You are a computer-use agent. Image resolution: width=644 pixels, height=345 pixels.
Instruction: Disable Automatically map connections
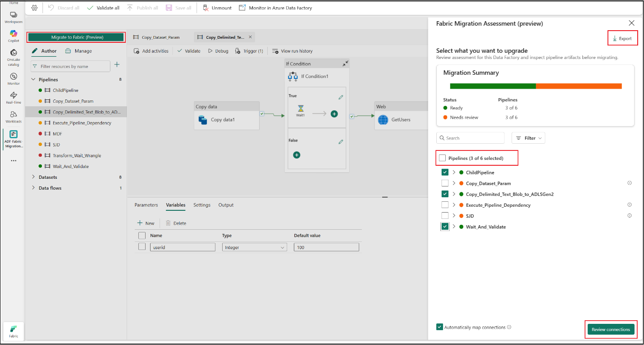(439, 327)
